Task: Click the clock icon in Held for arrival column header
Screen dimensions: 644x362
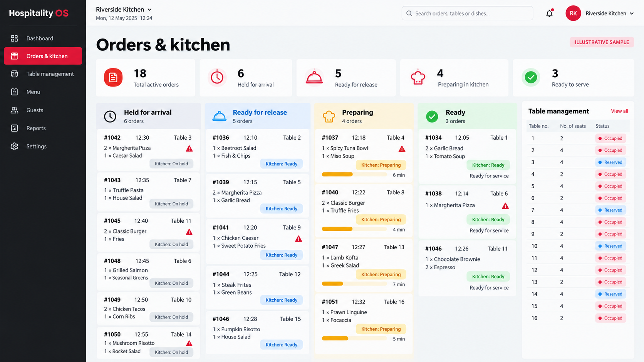Action: click(110, 116)
